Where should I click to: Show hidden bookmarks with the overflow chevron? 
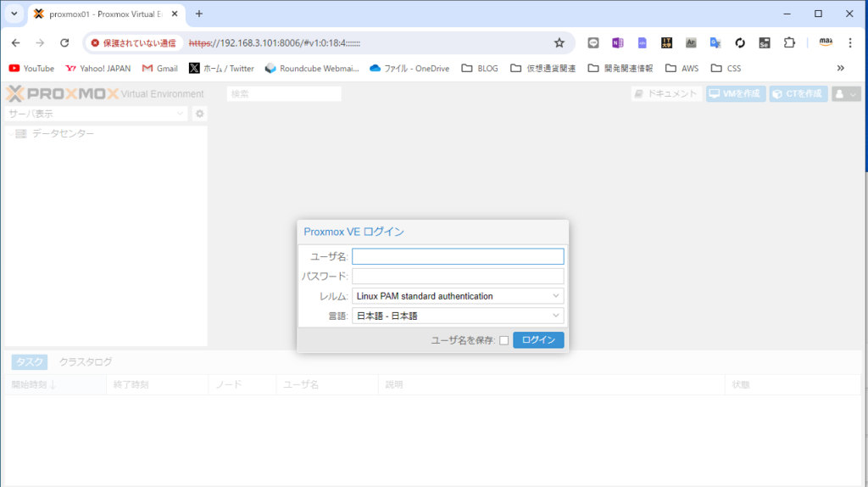click(840, 68)
